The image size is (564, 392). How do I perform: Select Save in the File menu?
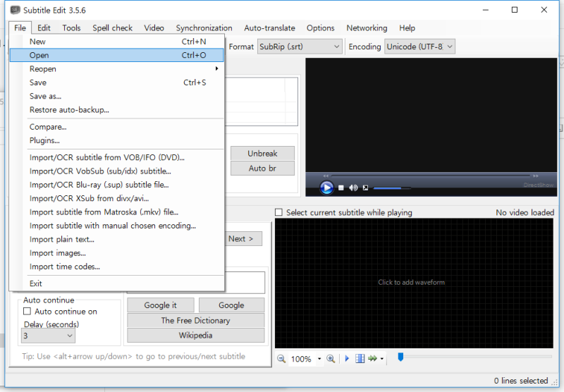point(117,82)
